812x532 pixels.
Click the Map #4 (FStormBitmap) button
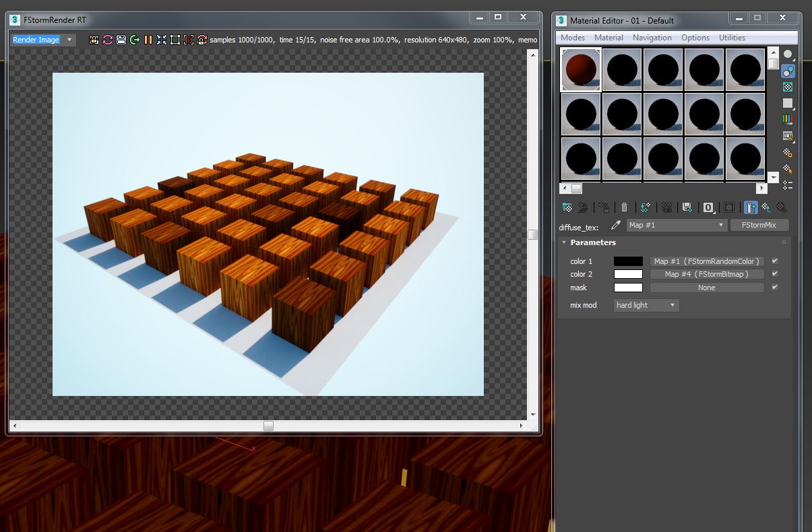click(x=707, y=274)
